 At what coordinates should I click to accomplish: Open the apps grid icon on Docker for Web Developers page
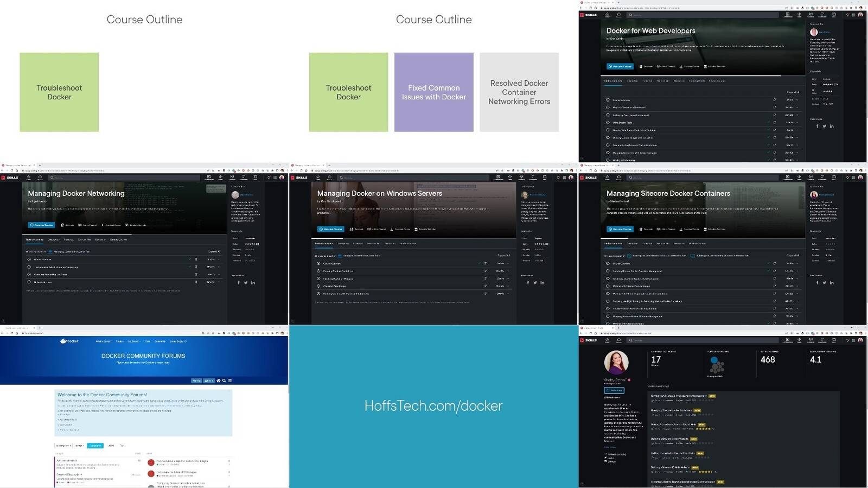point(853,15)
